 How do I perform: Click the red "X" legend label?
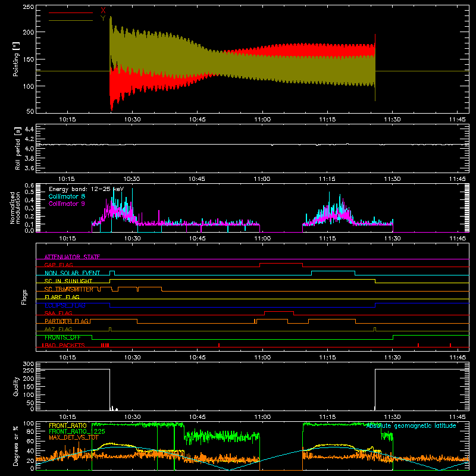coord(103,11)
